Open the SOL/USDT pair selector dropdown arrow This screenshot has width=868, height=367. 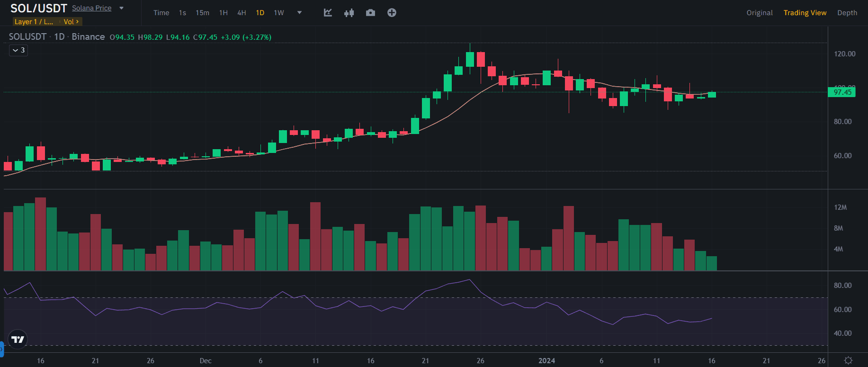click(122, 8)
